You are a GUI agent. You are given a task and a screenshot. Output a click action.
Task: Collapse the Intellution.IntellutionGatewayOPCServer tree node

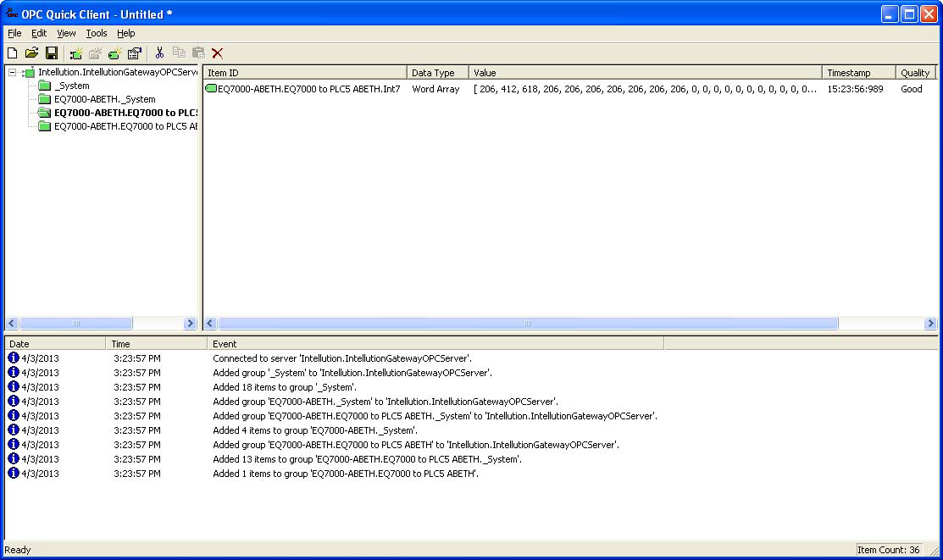pyautogui.click(x=13, y=73)
